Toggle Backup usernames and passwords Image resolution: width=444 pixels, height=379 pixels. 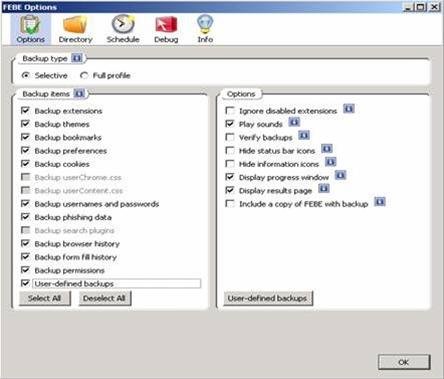tap(25, 203)
